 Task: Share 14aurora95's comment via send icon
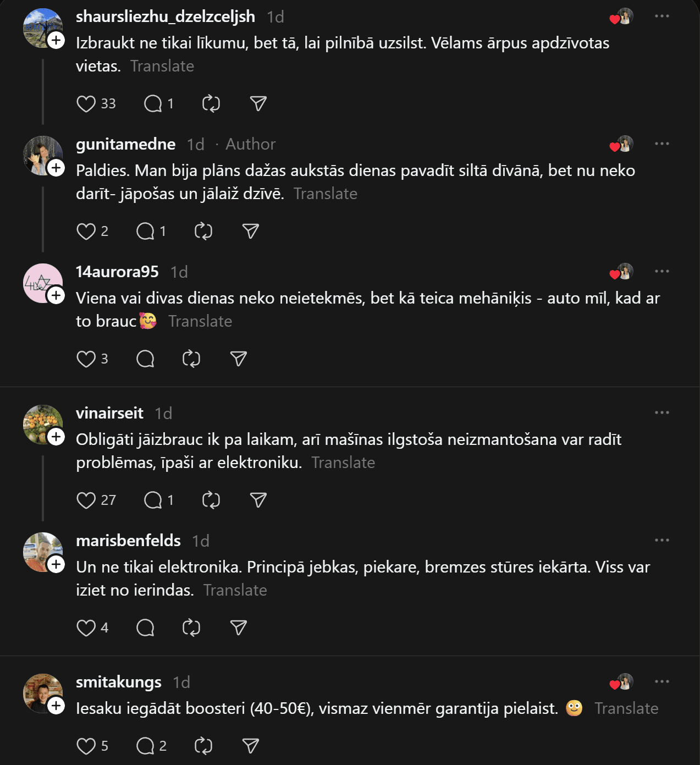coord(238,359)
